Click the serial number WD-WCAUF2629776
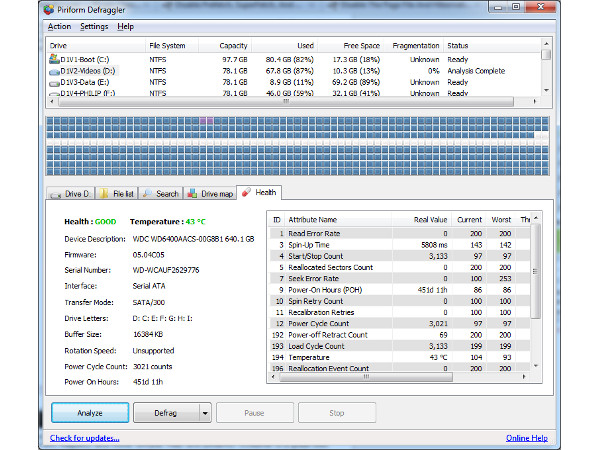The height and width of the screenshot is (450, 600). pyautogui.click(x=166, y=270)
